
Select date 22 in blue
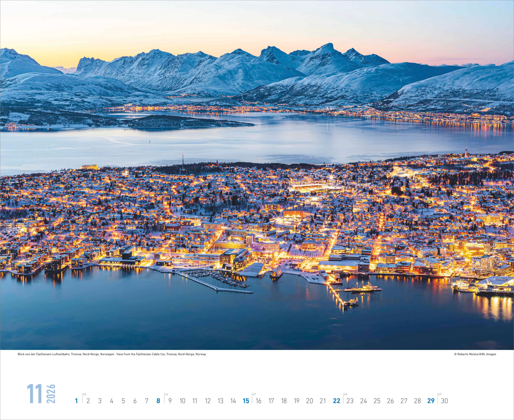[336, 401]
